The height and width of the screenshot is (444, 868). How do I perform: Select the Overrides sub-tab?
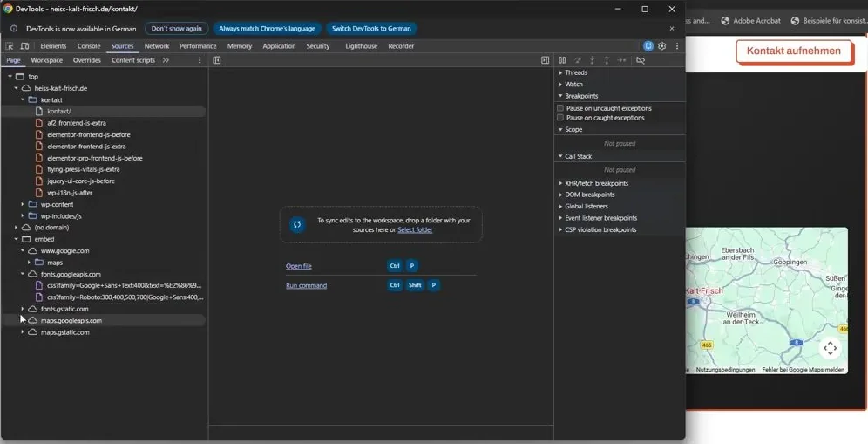[x=87, y=60]
